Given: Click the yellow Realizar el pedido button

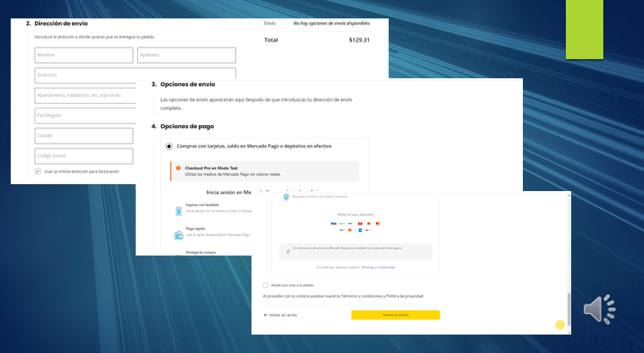Looking at the screenshot, I should click(x=396, y=315).
